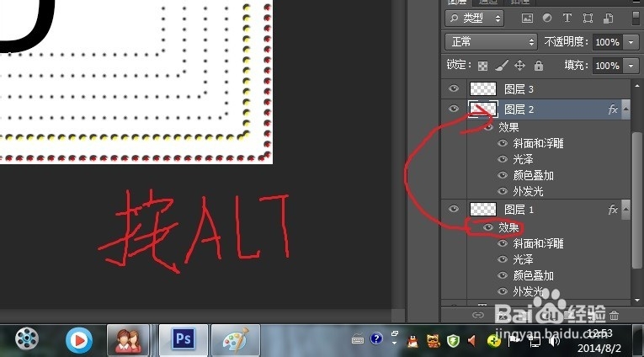Filter layers by adjustment layers icon
This screenshot has height=357, width=644.
point(547,18)
